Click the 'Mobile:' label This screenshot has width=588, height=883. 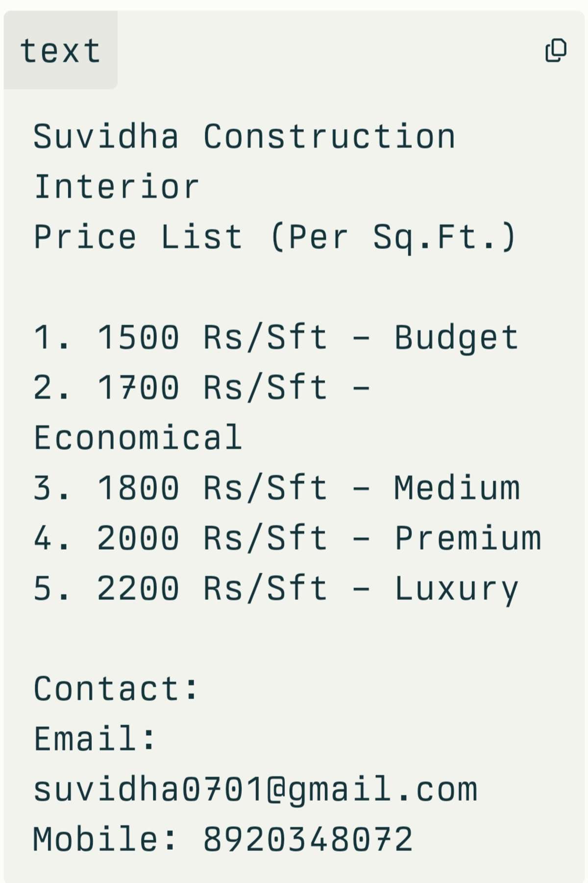(x=104, y=839)
